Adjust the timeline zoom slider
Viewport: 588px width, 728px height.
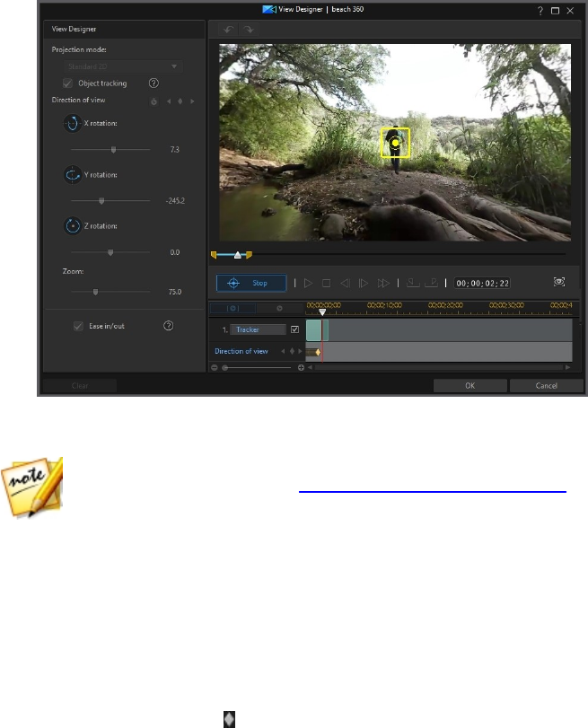click(x=225, y=368)
